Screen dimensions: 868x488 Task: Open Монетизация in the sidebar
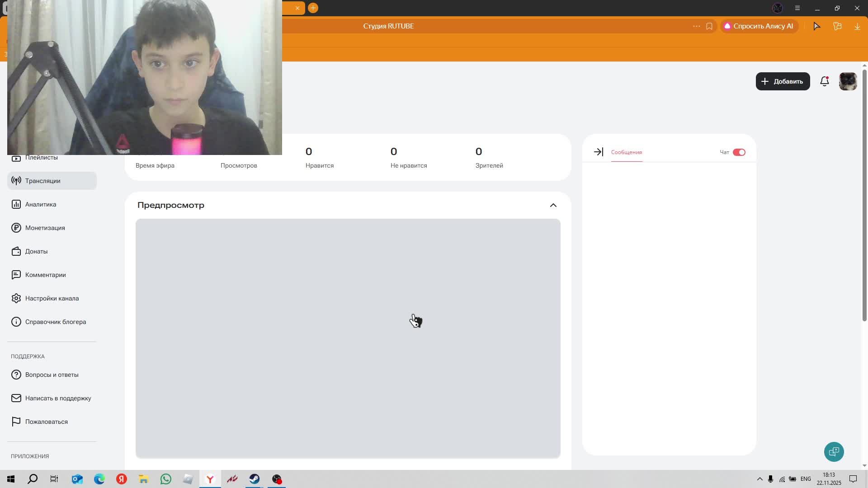click(x=45, y=228)
